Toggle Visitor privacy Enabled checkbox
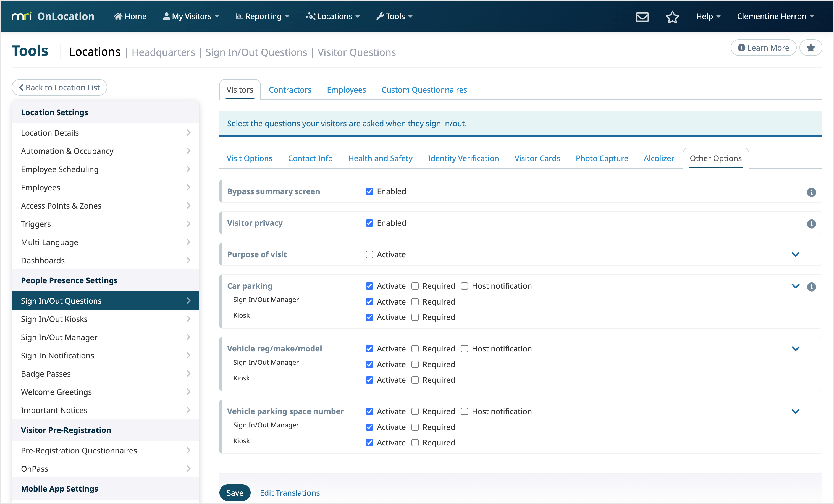This screenshot has height=504, width=834. tap(369, 223)
